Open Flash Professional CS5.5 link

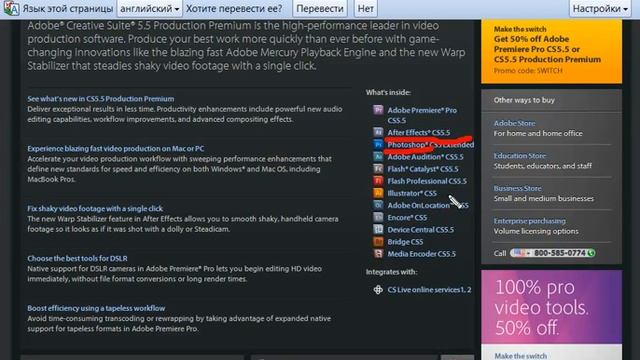pos(427,181)
